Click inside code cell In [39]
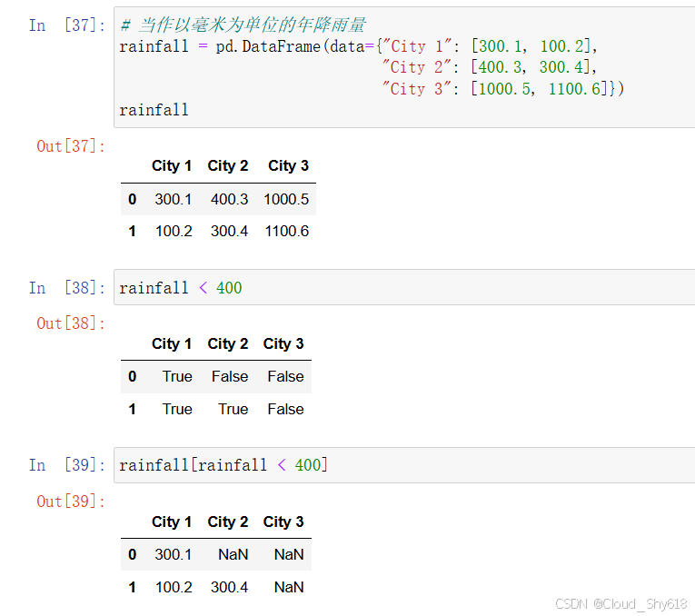 tap(404, 465)
